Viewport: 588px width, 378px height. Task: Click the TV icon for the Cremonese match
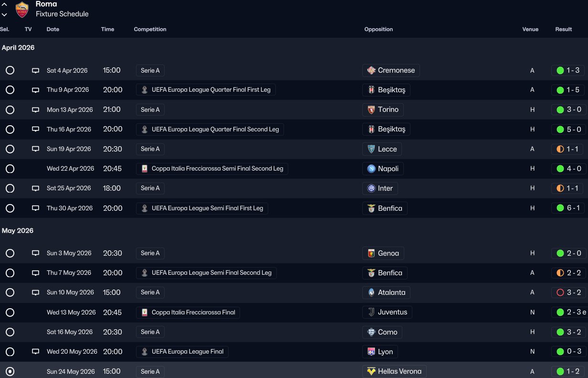[35, 70]
